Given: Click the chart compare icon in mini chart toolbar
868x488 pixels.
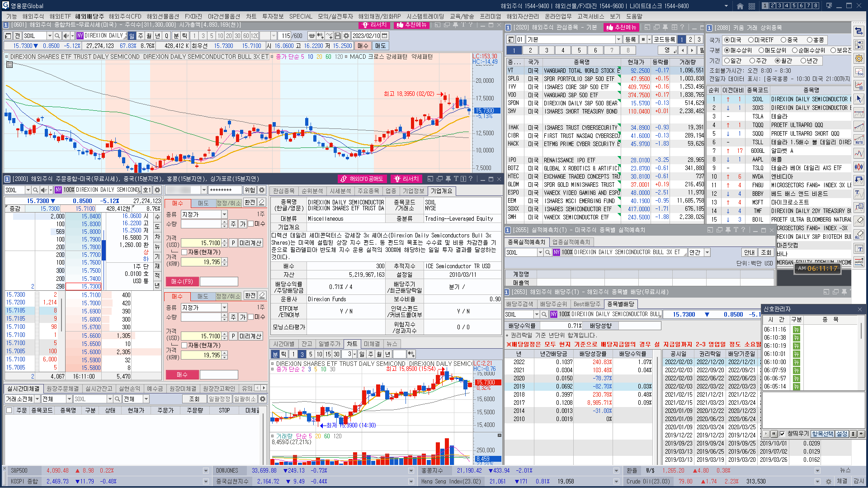Looking at the screenshot, I should 412,354.
